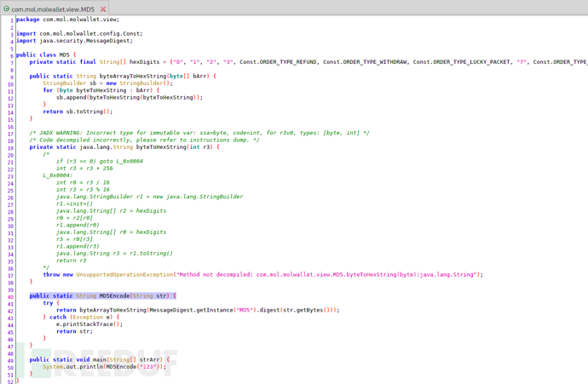Click the 'try {' line under MD5Encode
The width and height of the screenshot is (588, 384).
[51, 303]
